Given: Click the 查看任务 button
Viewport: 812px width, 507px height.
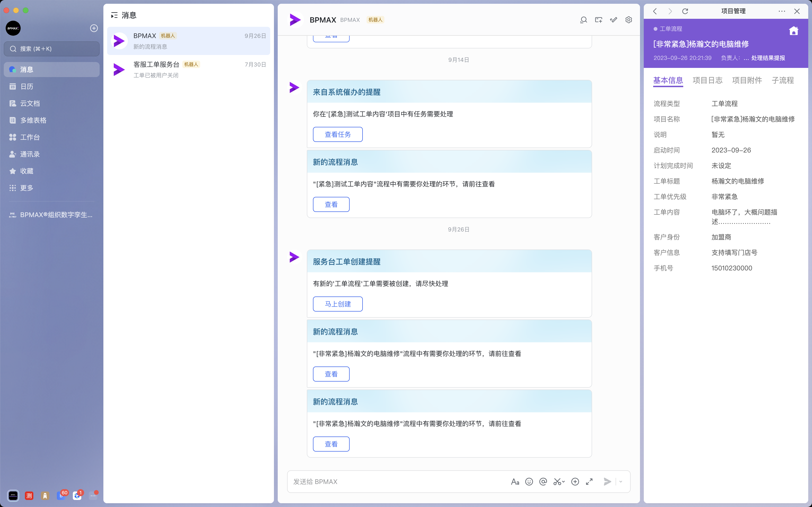Looking at the screenshot, I should tap(338, 134).
